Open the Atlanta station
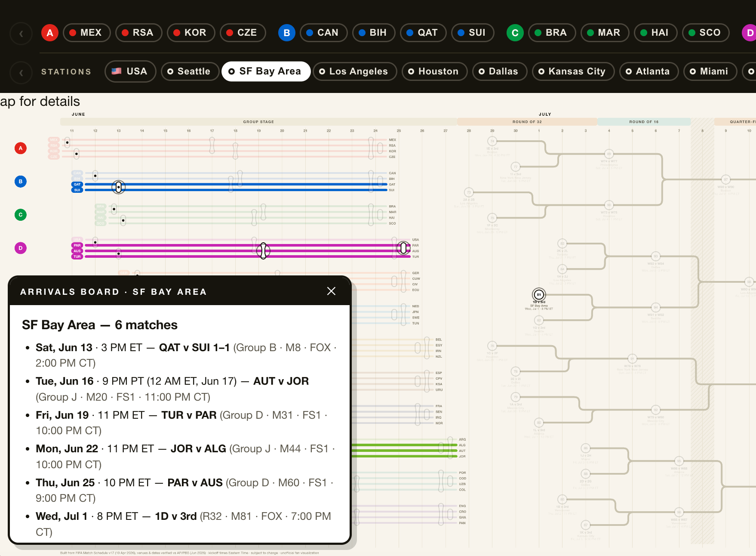Image resolution: width=756 pixels, height=556 pixels. coord(649,71)
